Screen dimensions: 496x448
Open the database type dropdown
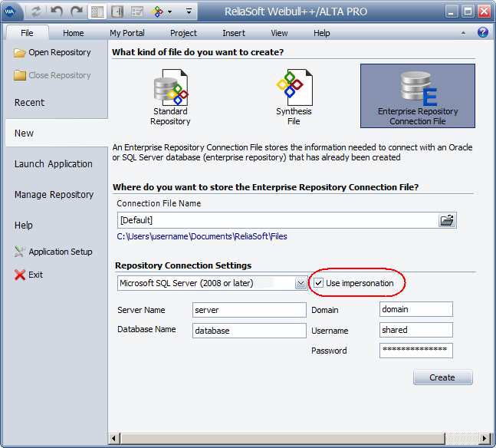[x=301, y=283]
